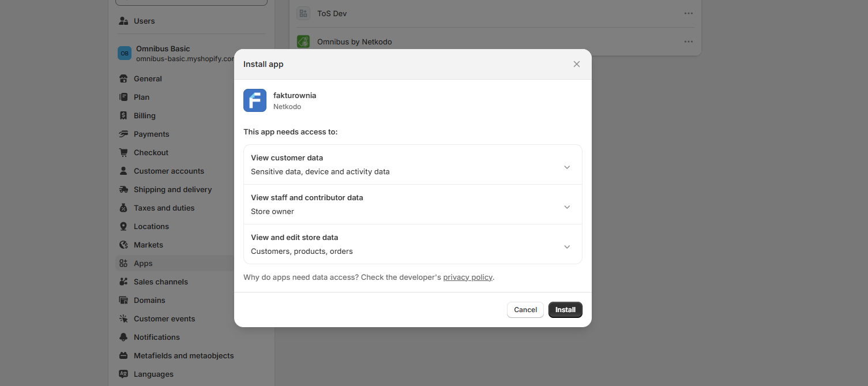Click the ToS Dev app icon
The height and width of the screenshot is (386, 868).
pyautogui.click(x=303, y=13)
